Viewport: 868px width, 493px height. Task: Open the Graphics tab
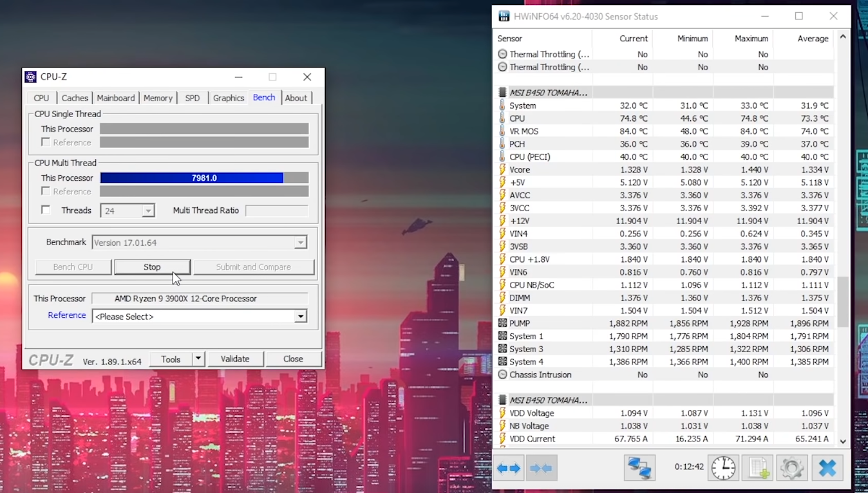click(x=229, y=98)
